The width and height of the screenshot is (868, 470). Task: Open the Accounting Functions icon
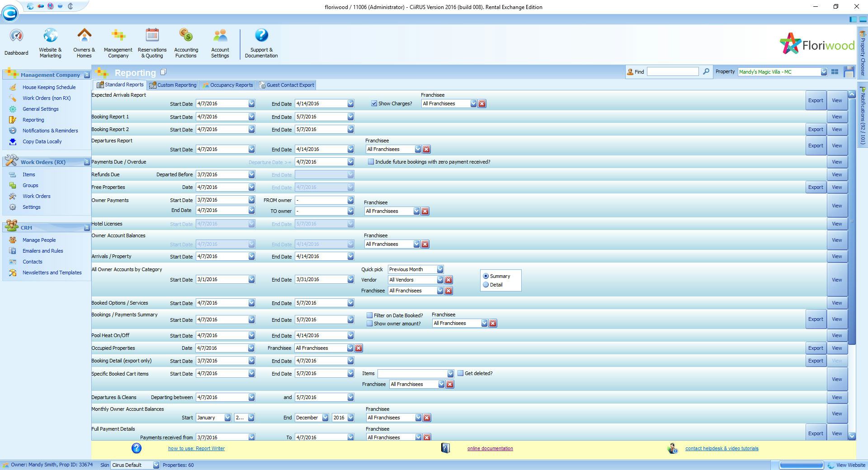(x=186, y=36)
